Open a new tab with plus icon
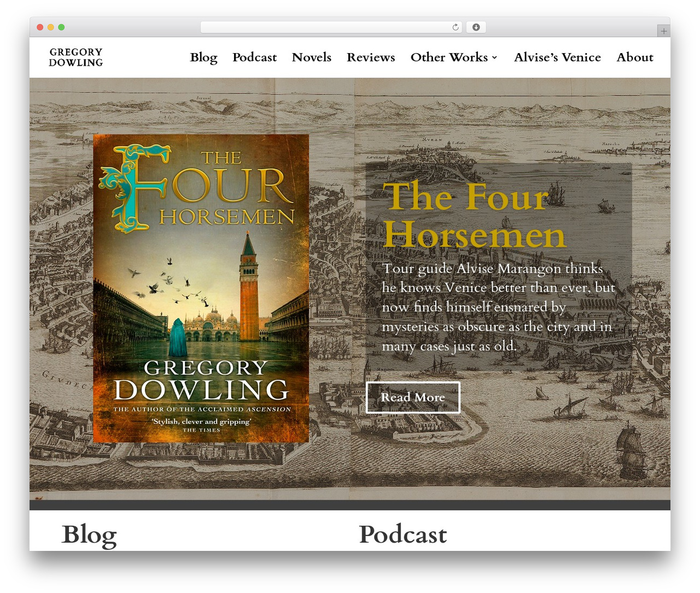700x593 pixels. [x=663, y=31]
